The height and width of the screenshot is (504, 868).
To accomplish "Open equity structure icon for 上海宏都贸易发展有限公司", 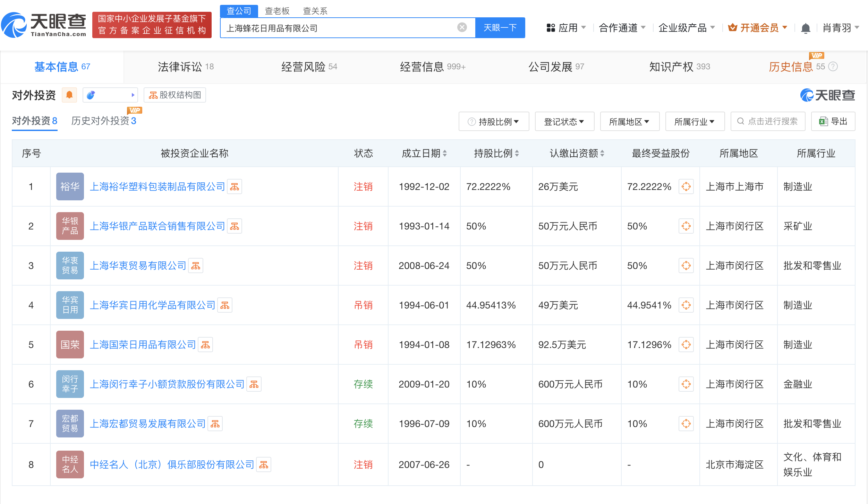I will pyautogui.click(x=215, y=424).
